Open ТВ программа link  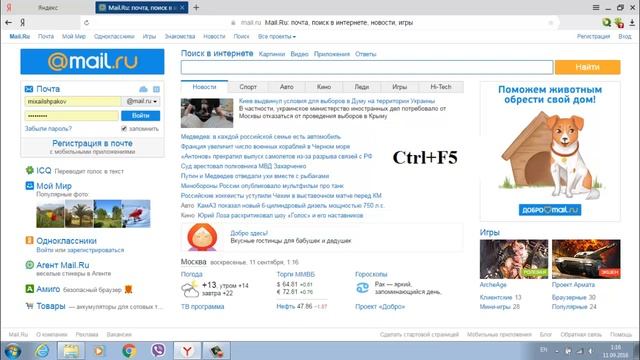coord(202,307)
